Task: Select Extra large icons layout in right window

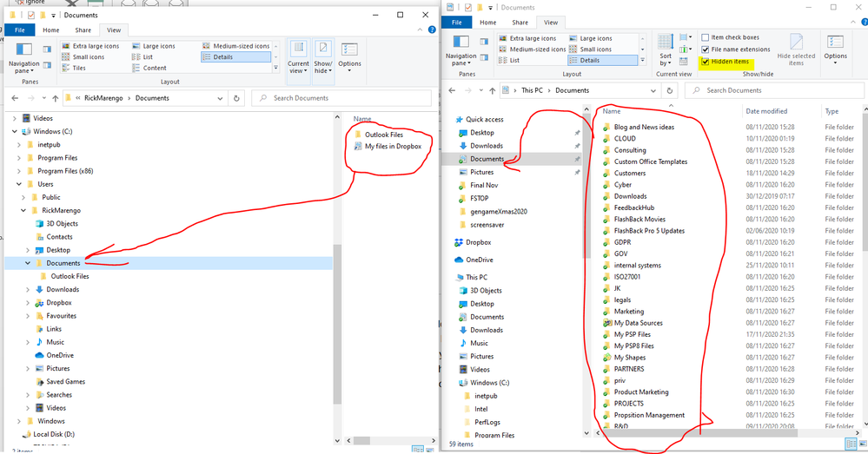Action: coord(531,38)
